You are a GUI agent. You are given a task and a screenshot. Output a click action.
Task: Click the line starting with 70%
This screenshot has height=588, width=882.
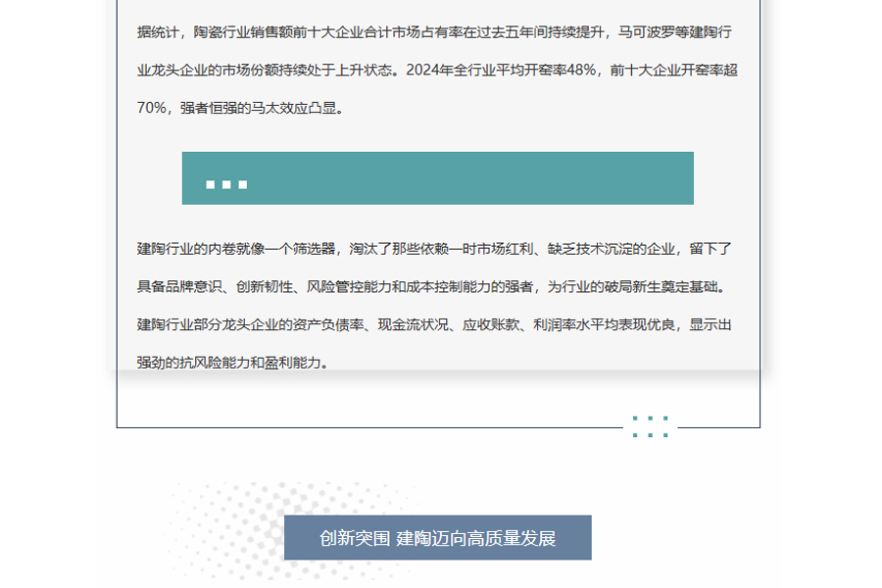(x=240, y=109)
